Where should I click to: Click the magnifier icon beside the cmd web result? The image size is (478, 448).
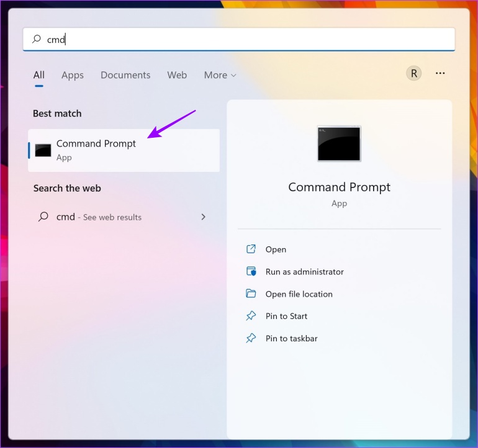(43, 217)
